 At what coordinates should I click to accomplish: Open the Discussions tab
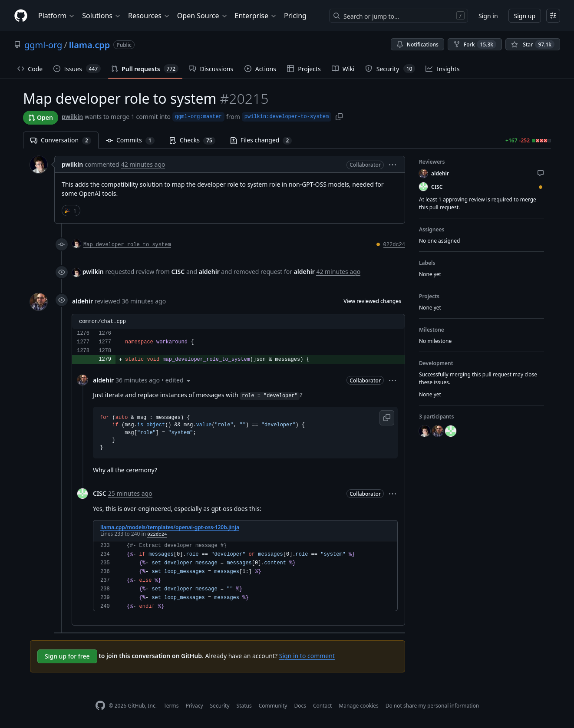tap(211, 69)
